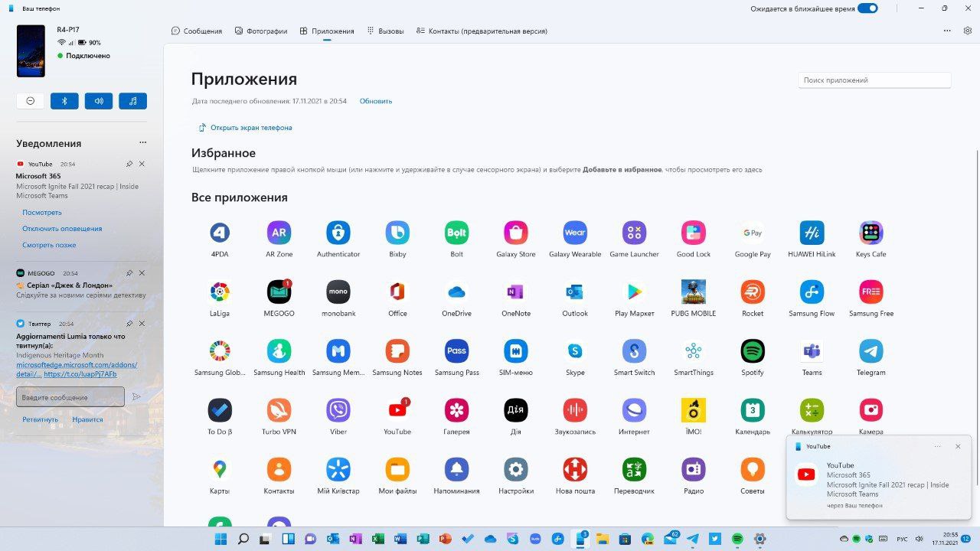The width and height of the screenshot is (980, 551).
Task: Close the YouTube toast popup
Action: point(958,446)
